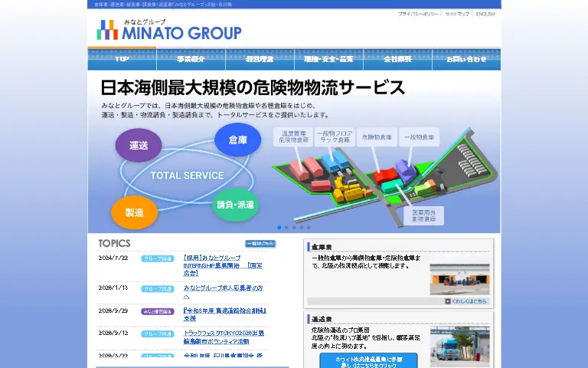The height and width of the screenshot is (368, 588).
Task: Click the TOPICS 一覧はこちら button
Action: point(260,243)
